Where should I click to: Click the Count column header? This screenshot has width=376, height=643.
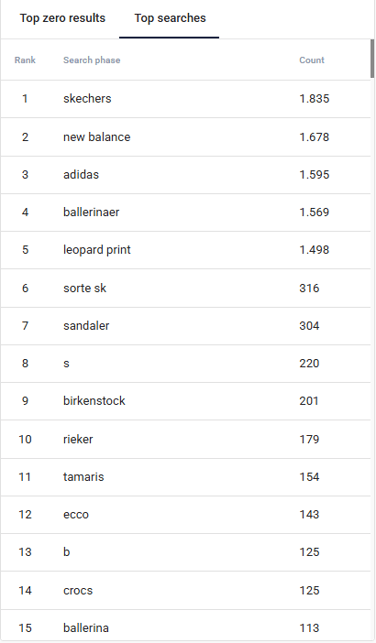tap(312, 60)
